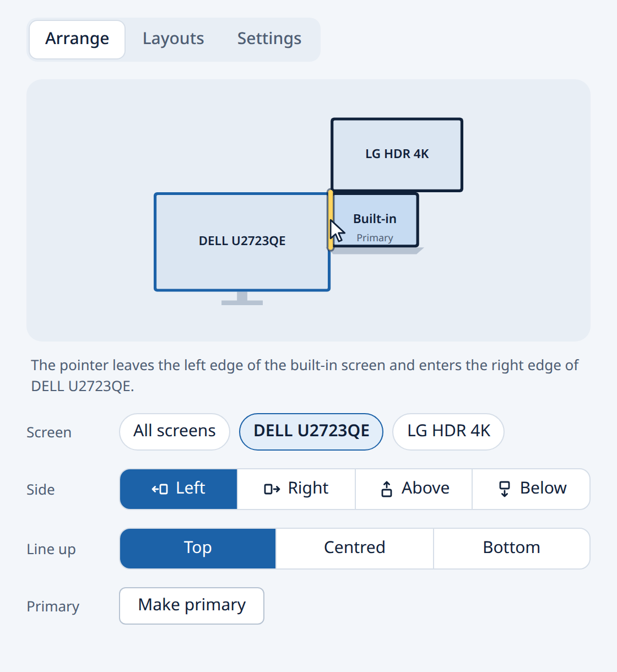Screen dimensions: 617x672
Task: Set line up to Bottom
Action: coord(512,549)
